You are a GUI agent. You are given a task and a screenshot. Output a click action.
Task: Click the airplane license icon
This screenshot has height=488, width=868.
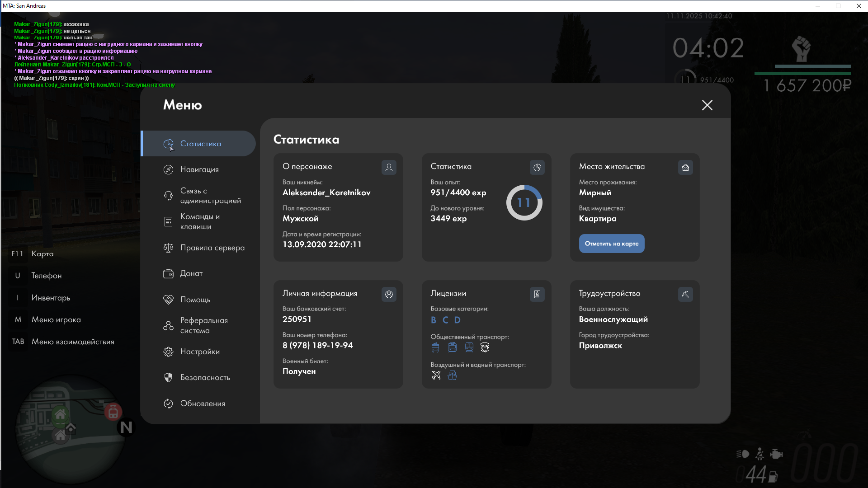(436, 375)
